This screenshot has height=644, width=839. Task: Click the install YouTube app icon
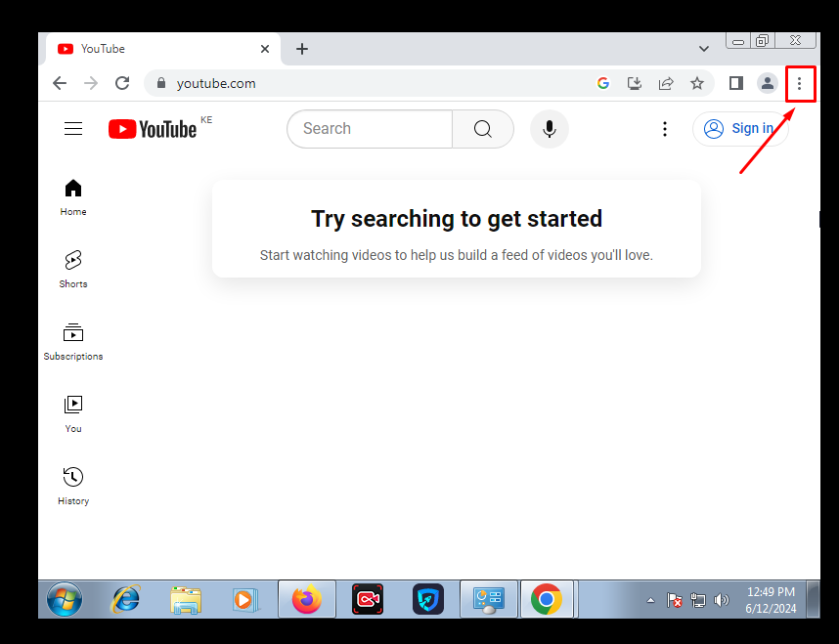635,83
